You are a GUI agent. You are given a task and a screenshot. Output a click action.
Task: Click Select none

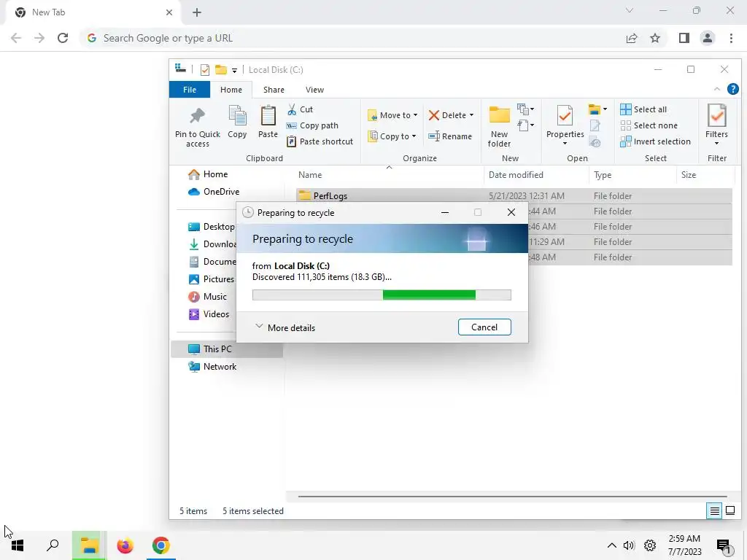tap(649, 125)
